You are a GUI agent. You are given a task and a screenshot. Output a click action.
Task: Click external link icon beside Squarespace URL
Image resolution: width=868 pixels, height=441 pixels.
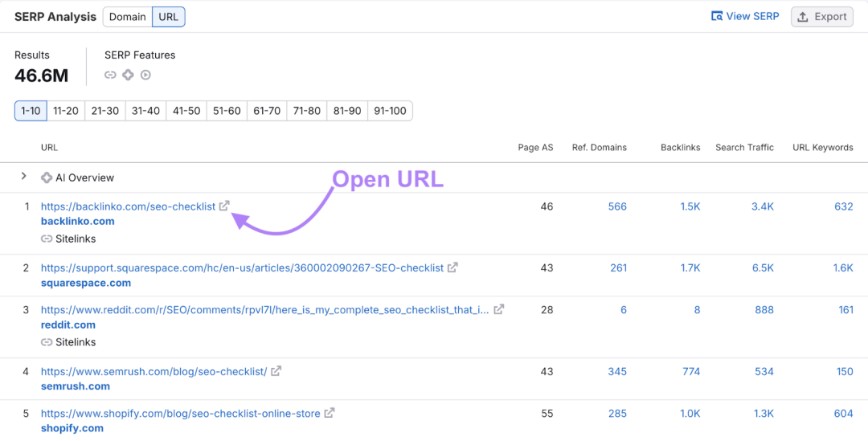tap(452, 267)
